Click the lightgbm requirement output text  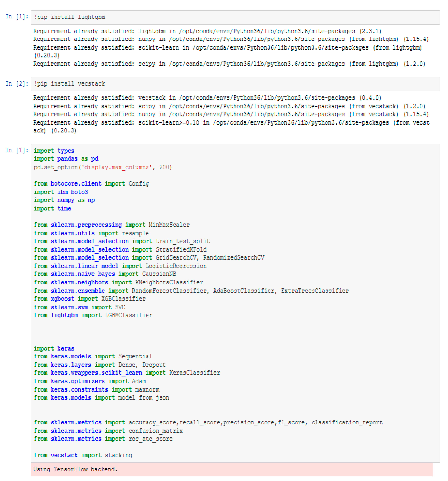tap(207, 31)
